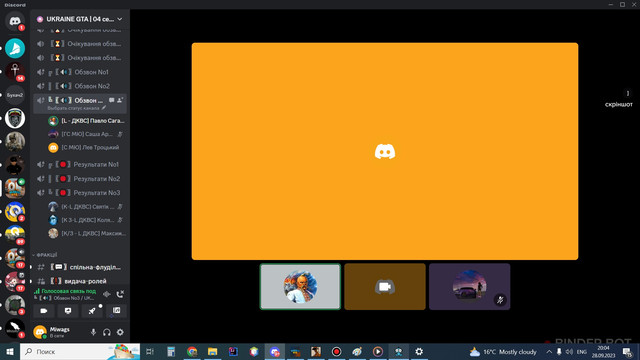640x360 pixels.
Task: Open the Букач2 server icon
Action: 15,95
